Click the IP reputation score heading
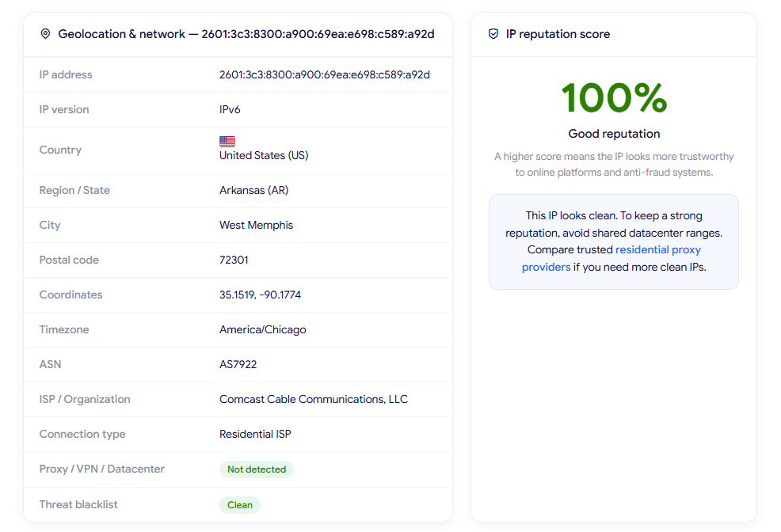781x532 pixels. pyautogui.click(x=558, y=34)
